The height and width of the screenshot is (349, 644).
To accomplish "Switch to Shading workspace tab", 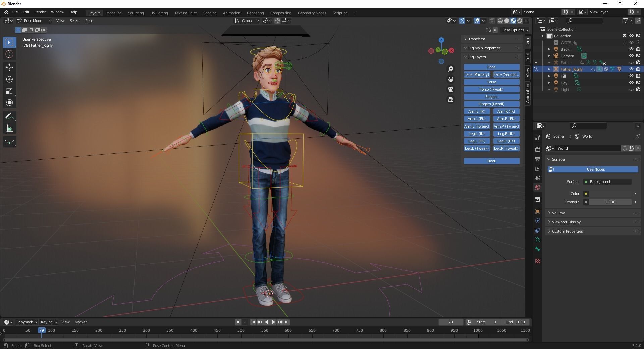I will click(210, 13).
